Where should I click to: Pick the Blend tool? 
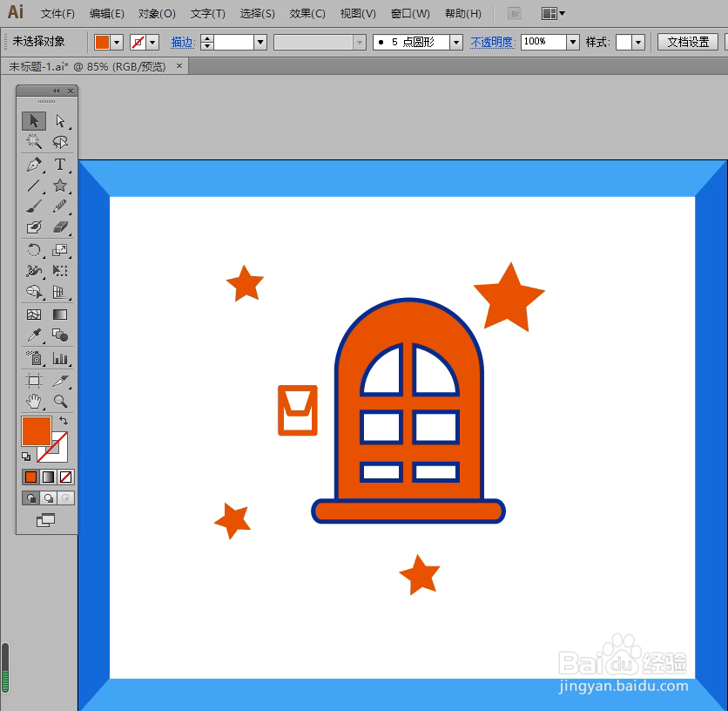coord(60,335)
